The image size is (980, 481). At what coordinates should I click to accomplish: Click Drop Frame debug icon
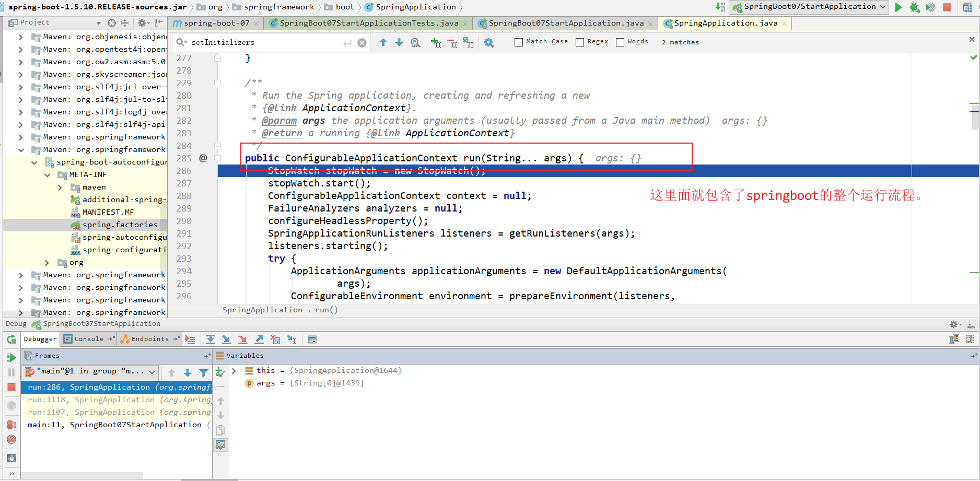tap(275, 339)
